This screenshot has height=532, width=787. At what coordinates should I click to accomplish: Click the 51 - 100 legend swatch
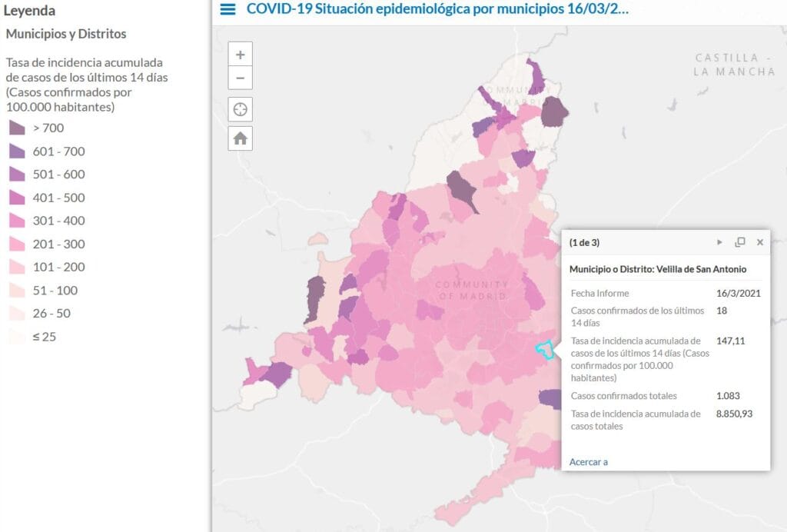[16, 290]
